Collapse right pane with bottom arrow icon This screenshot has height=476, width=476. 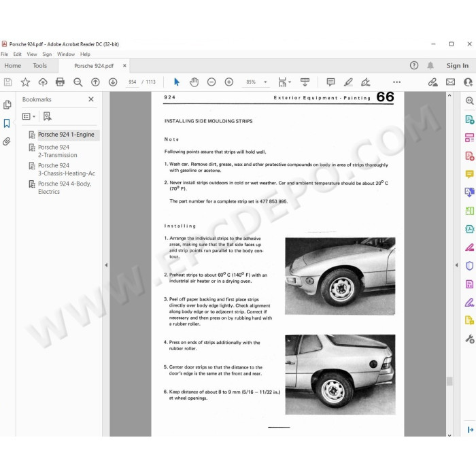click(471, 430)
